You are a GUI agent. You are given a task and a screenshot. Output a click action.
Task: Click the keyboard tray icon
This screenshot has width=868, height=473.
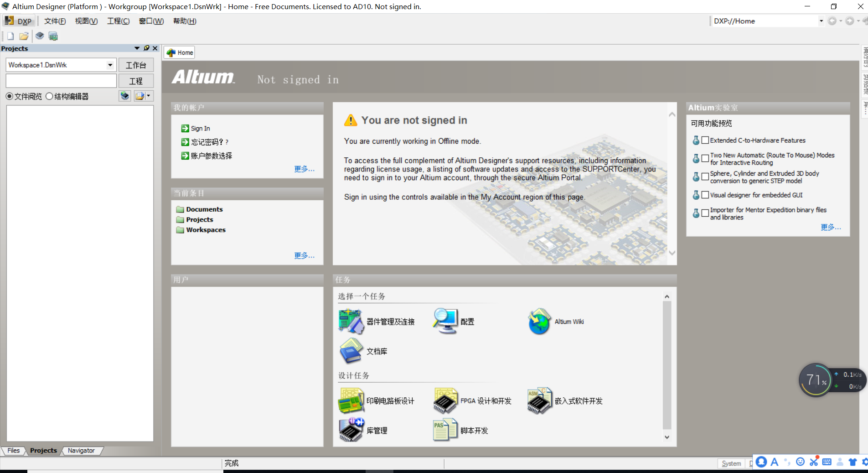point(827,462)
